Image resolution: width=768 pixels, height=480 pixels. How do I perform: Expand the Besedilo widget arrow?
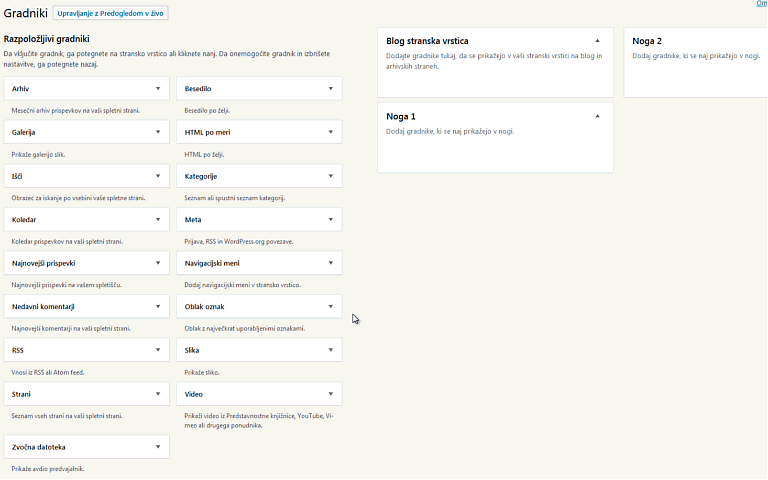click(x=330, y=89)
